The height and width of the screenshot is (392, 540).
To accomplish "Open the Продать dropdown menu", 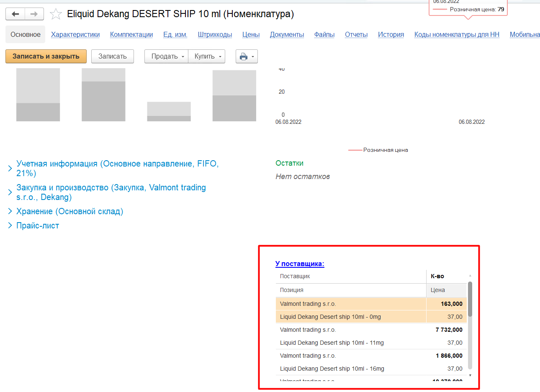I will 166,56.
